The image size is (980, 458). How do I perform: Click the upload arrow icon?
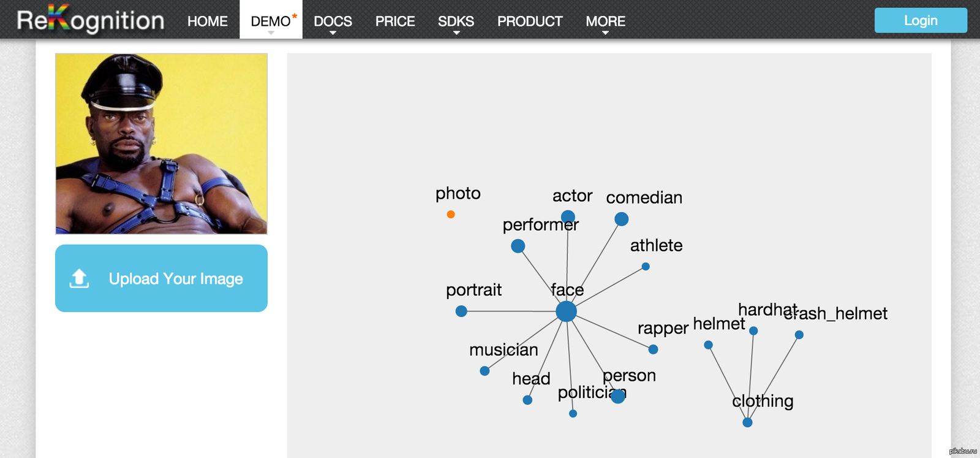pyautogui.click(x=79, y=278)
